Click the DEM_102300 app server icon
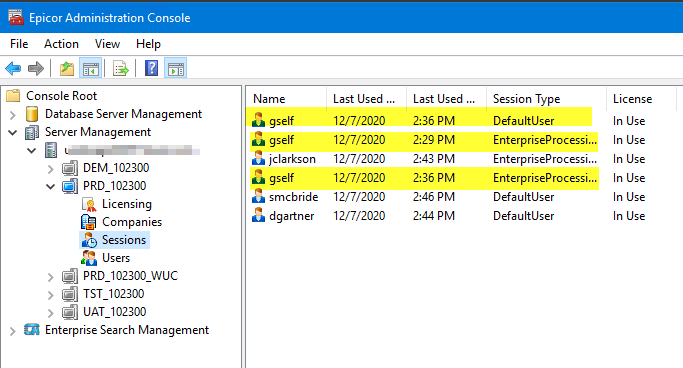 click(x=70, y=168)
